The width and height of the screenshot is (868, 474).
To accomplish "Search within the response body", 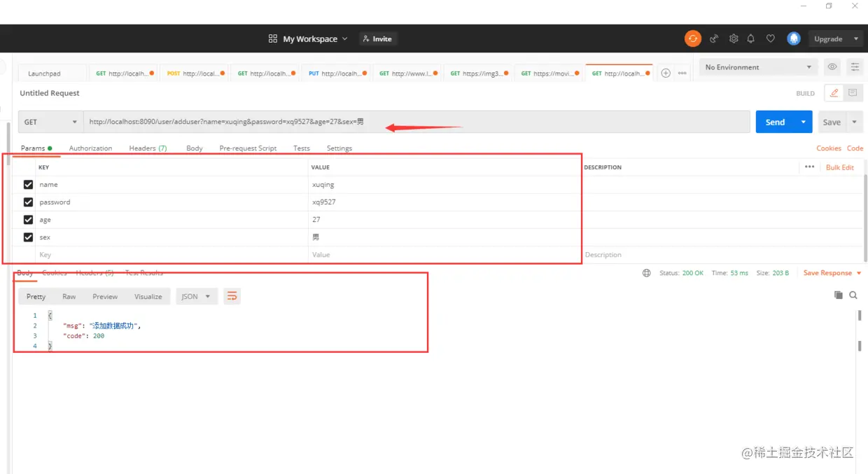I will point(853,295).
